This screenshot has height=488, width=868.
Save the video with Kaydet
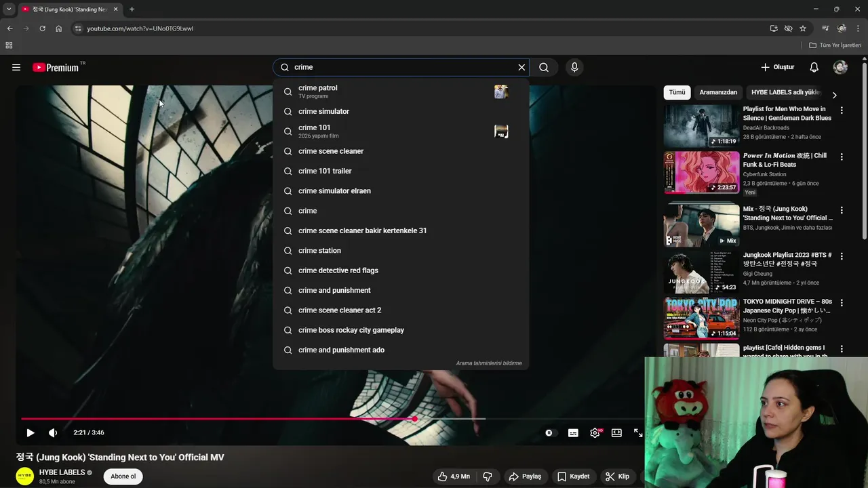coord(574,476)
